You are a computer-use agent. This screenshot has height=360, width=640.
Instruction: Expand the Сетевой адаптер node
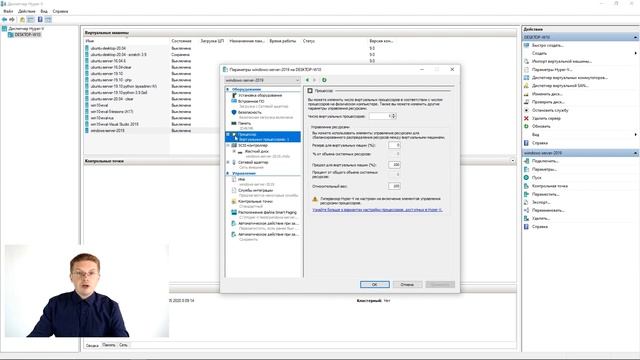point(228,162)
